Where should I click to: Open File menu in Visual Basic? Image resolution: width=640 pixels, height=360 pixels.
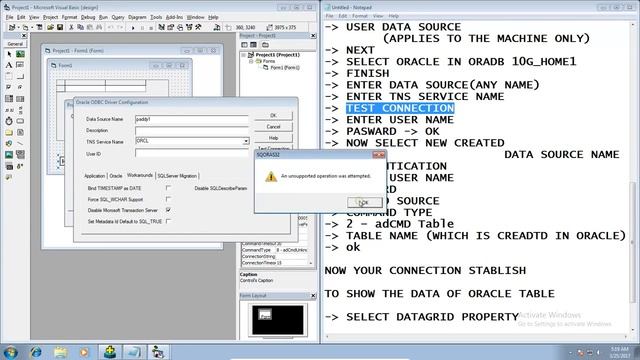coord(9,17)
